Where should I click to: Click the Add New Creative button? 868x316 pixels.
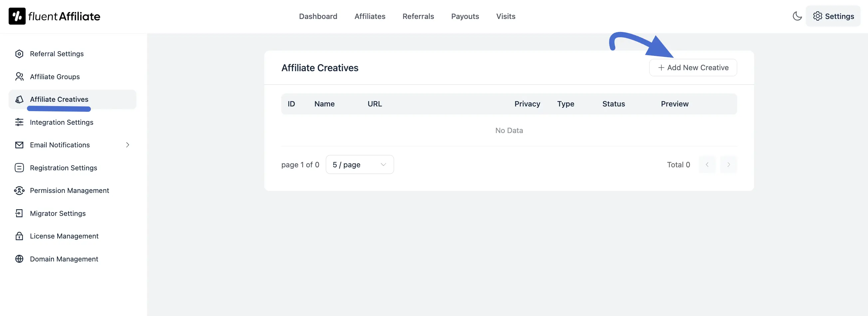point(693,68)
